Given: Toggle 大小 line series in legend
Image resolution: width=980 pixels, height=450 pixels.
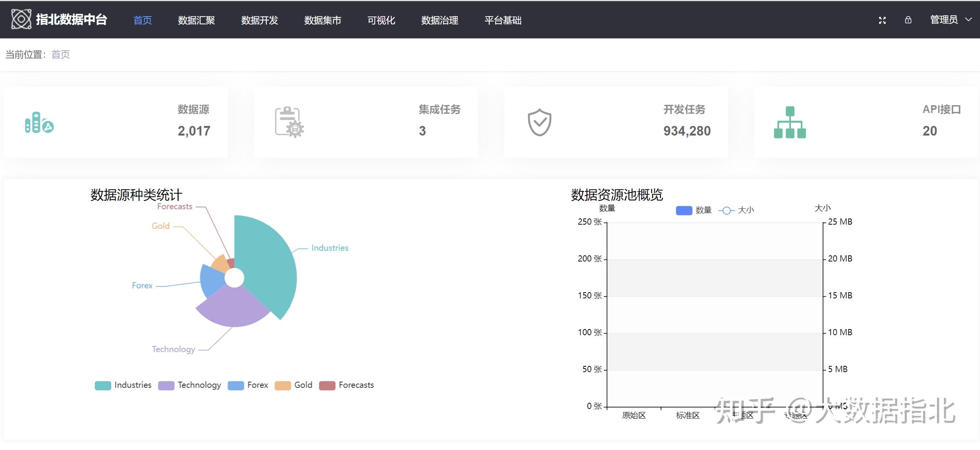Looking at the screenshot, I should [x=736, y=210].
